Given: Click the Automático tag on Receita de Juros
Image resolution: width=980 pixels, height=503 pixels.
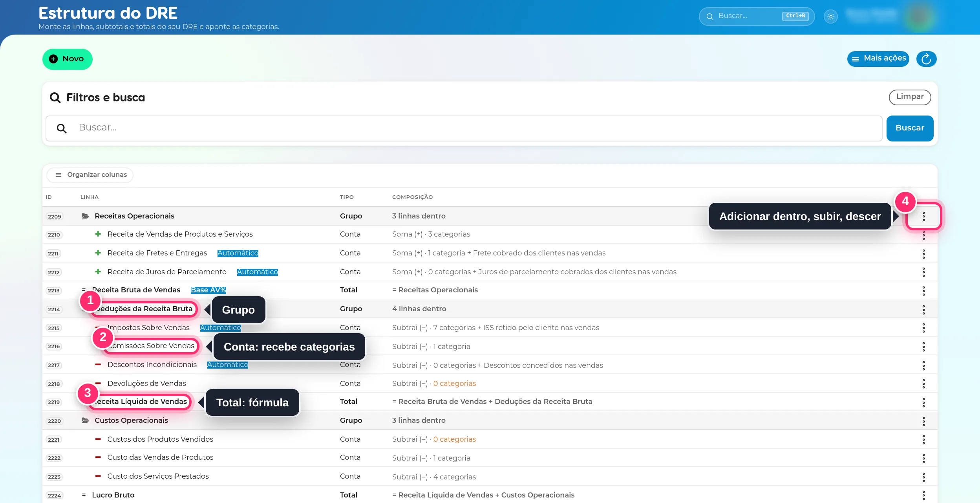Looking at the screenshot, I should tap(258, 272).
